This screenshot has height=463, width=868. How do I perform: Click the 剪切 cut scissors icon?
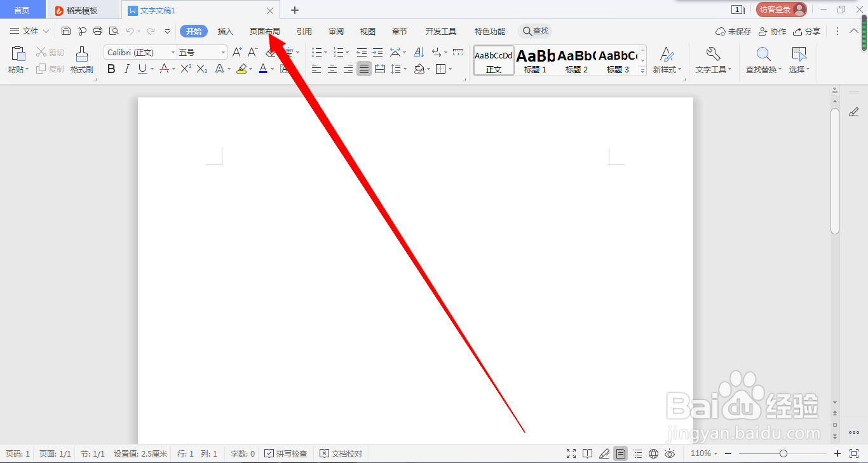(42, 52)
